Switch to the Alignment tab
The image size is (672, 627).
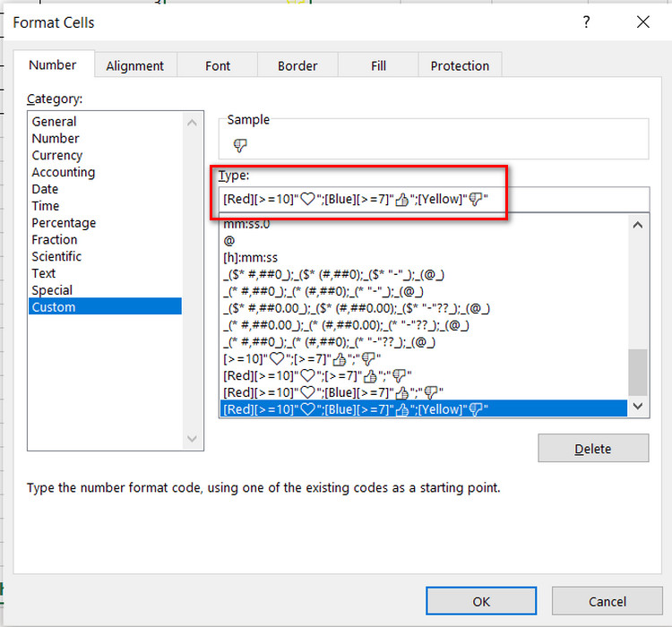(134, 65)
